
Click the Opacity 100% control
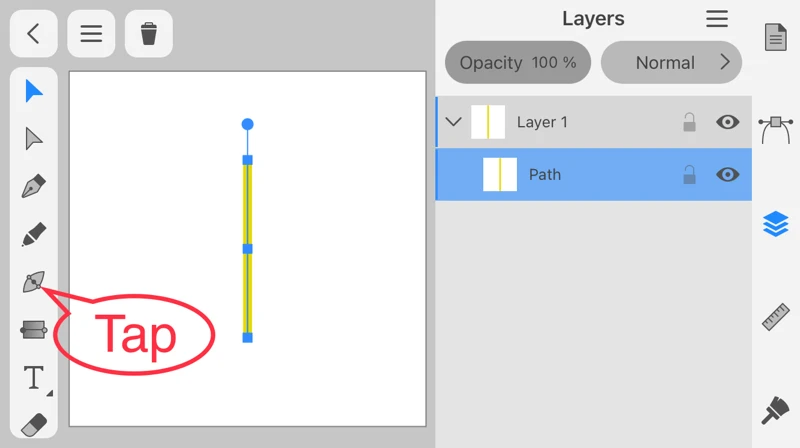point(517,63)
